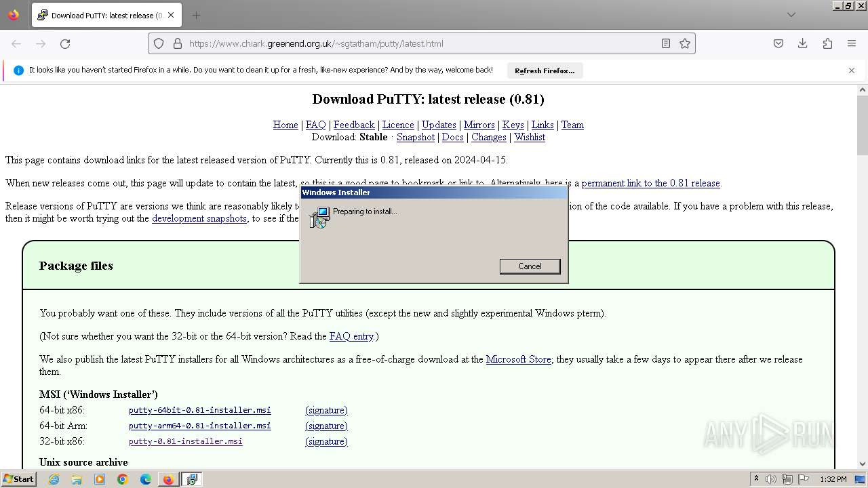Open the FAQ entry link
Screen dimensions: 868x488
tap(351, 336)
